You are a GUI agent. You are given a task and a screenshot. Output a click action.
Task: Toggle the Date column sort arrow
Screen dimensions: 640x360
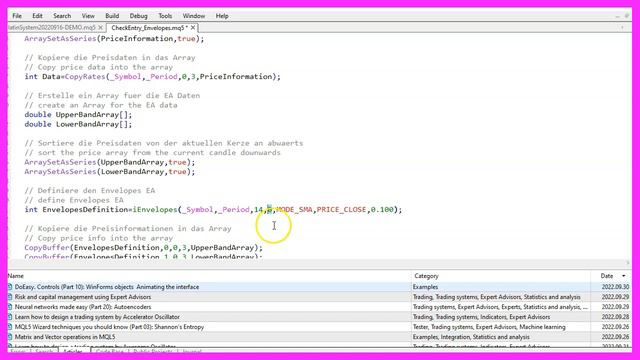pos(623,276)
